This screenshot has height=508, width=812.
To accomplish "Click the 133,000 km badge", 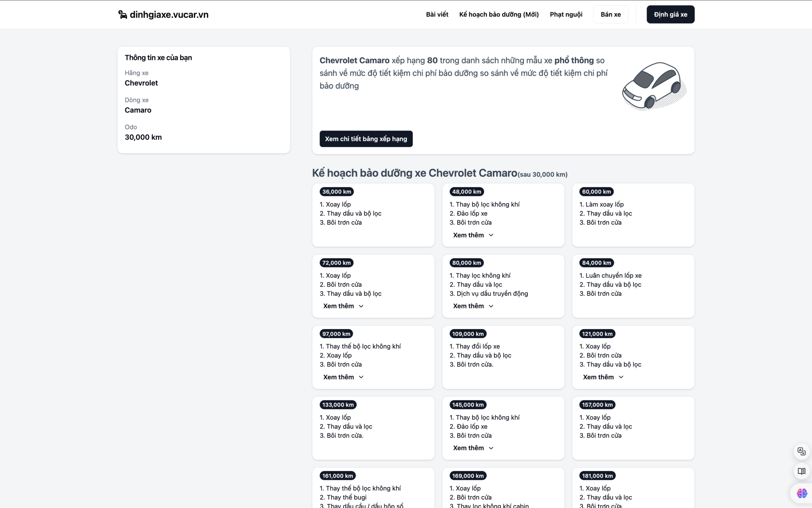I will (x=338, y=405).
